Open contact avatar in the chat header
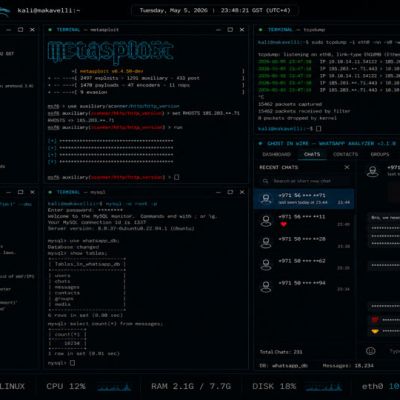This screenshot has width=400, height=400. click(x=373, y=171)
